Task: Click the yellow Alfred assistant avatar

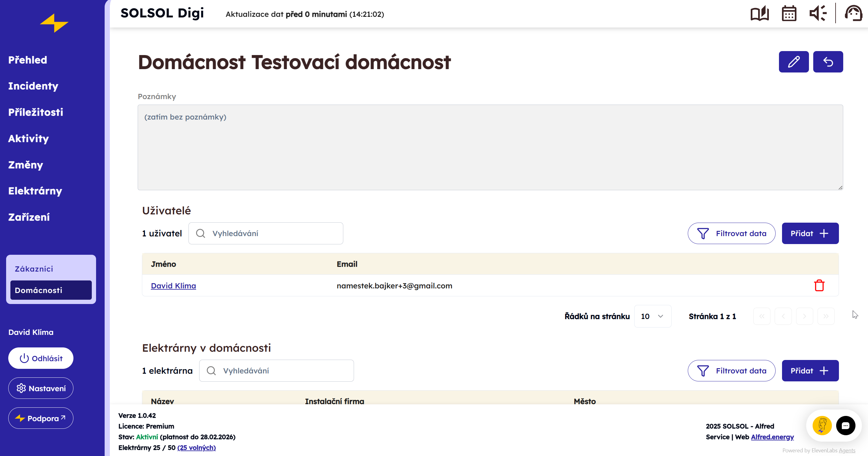Action: [x=821, y=425]
